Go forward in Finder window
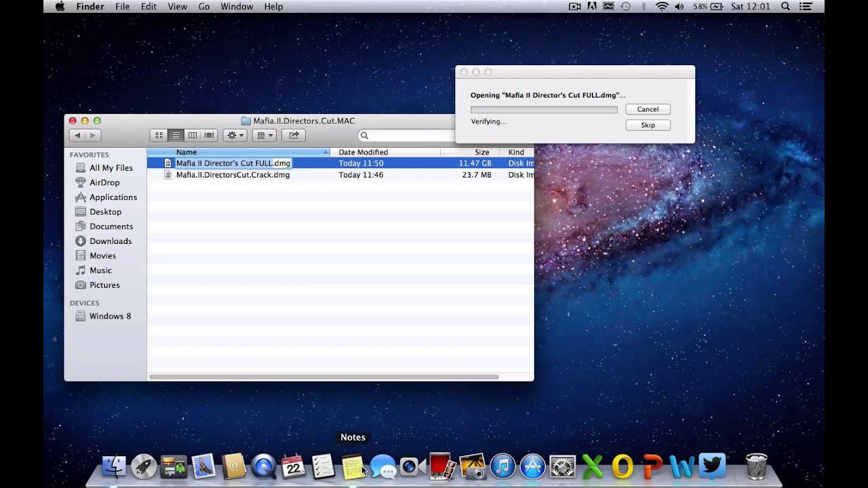Image resolution: width=868 pixels, height=488 pixels. (94, 136)
